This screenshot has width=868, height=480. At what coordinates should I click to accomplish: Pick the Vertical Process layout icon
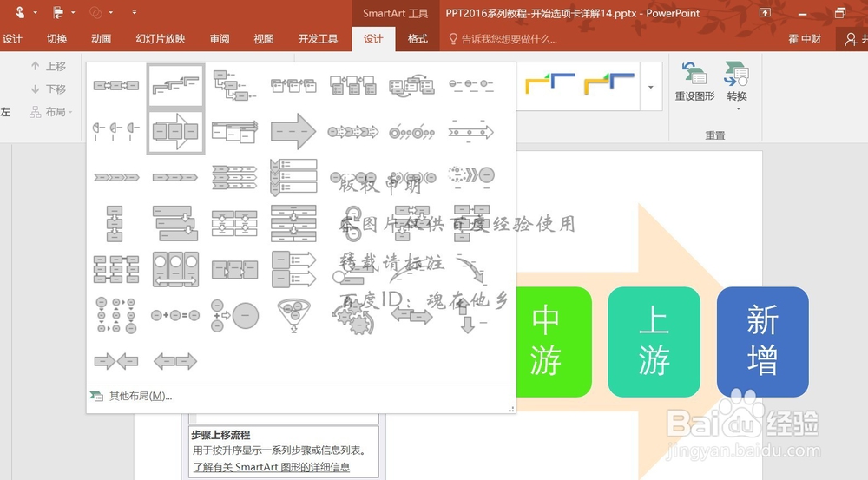(115, 223)
